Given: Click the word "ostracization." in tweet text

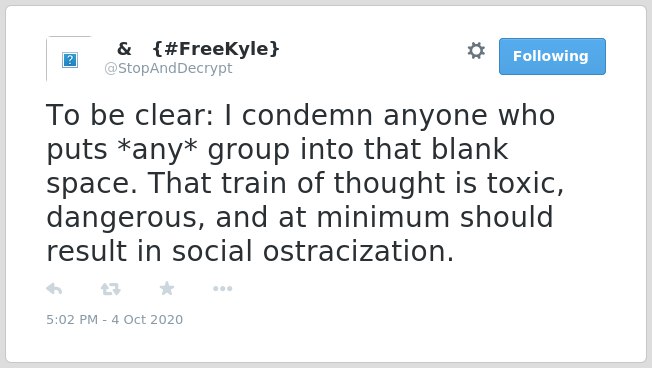Looking at the screenshot, I should click(358, 251).
